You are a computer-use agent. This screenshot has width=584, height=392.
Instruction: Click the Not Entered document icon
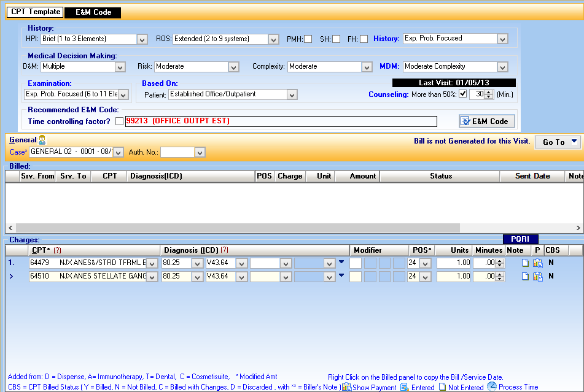[442, 387]
